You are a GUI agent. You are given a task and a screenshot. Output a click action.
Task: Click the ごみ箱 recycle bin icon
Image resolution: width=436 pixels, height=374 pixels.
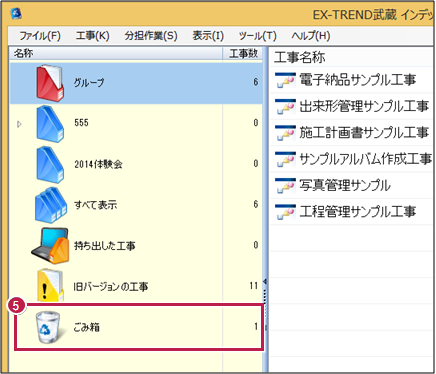[x=49, y=327]
